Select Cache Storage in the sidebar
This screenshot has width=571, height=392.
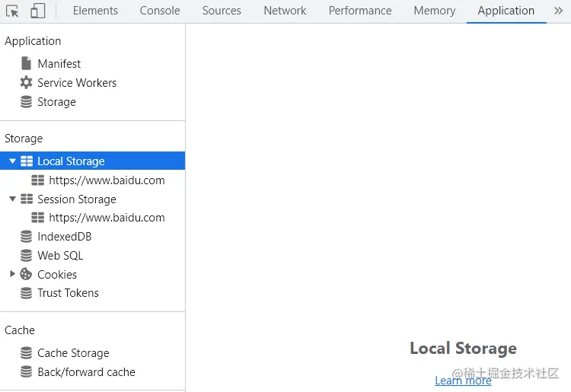pos(73,353)
